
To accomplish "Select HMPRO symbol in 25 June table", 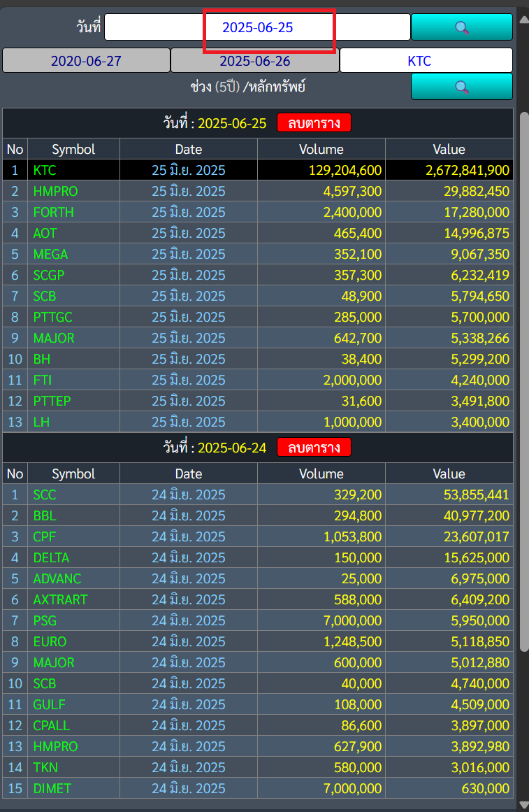I will coord(55,191).
